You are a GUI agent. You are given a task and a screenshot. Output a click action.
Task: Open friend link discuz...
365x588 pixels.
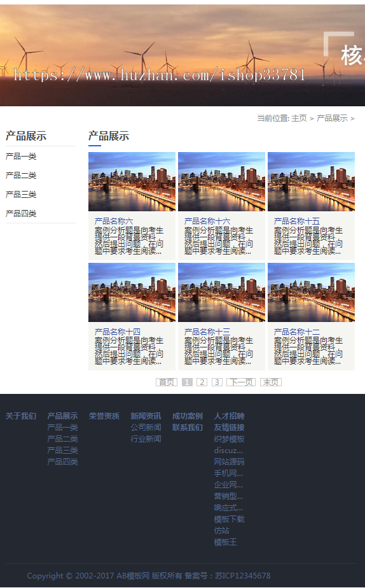(x=228, y=451)
